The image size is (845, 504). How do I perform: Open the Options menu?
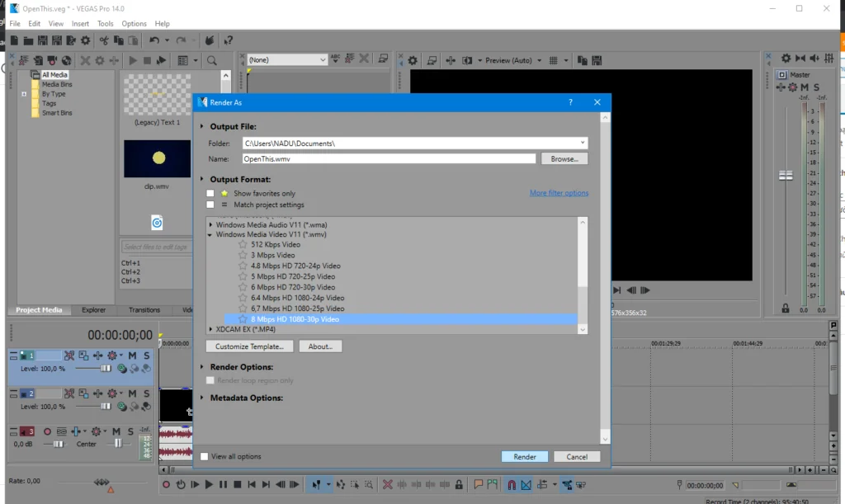click(x=134, y=24)
